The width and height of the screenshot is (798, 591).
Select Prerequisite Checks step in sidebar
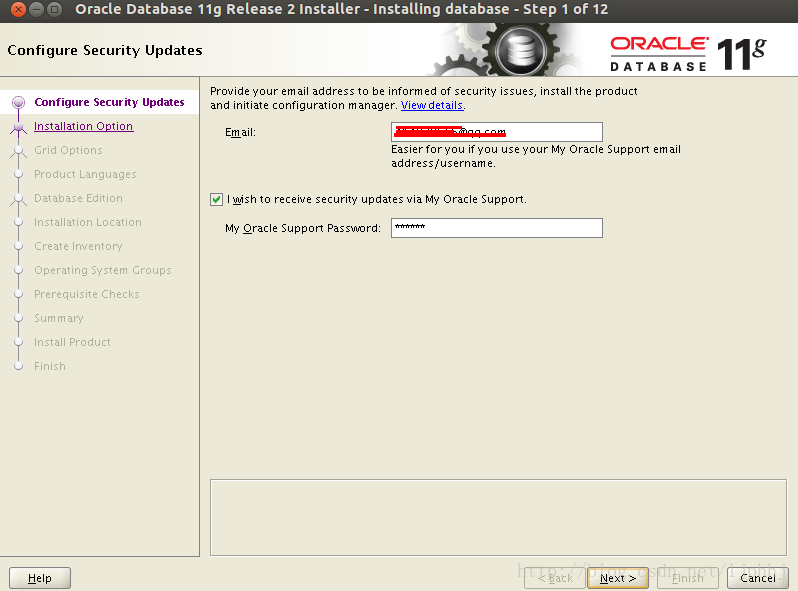87,294
